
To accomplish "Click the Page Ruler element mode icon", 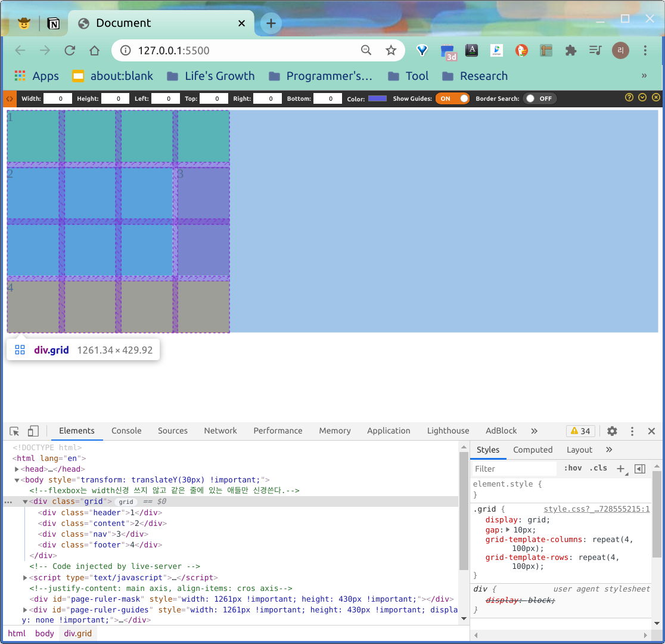I will coord(10,98).
